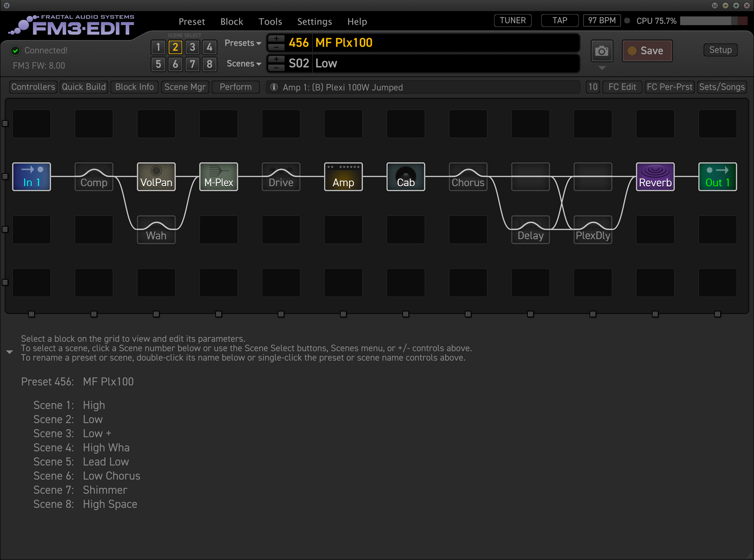Select the Drive block
The width and height of the screenshot is (754, 560).
[281, 177]
